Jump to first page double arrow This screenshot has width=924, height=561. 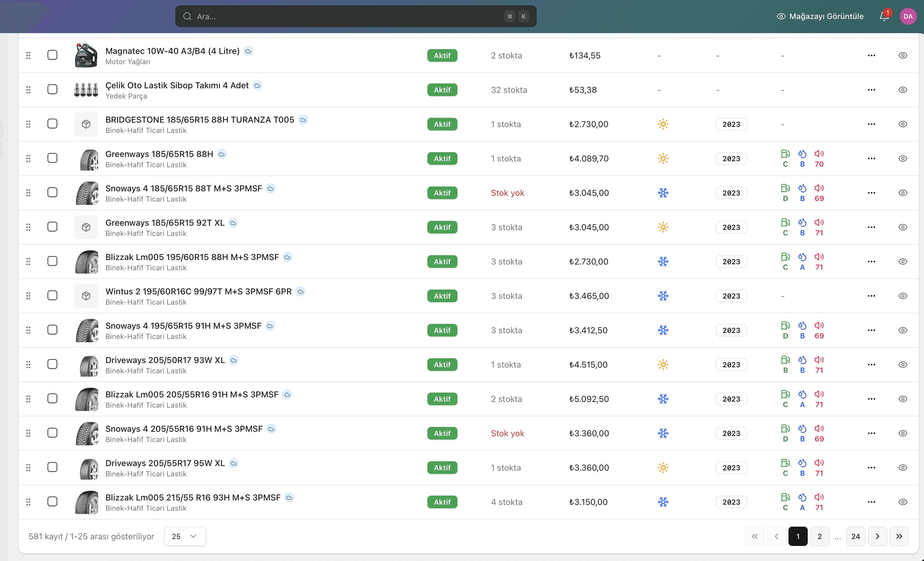[754, 536]
